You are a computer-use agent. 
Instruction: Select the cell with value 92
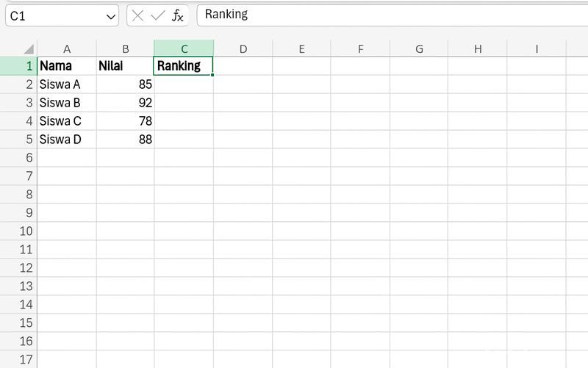(125, 103)
